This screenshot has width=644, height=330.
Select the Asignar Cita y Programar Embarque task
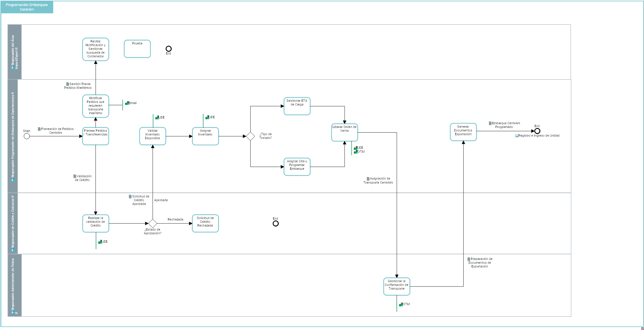point(297,167)
